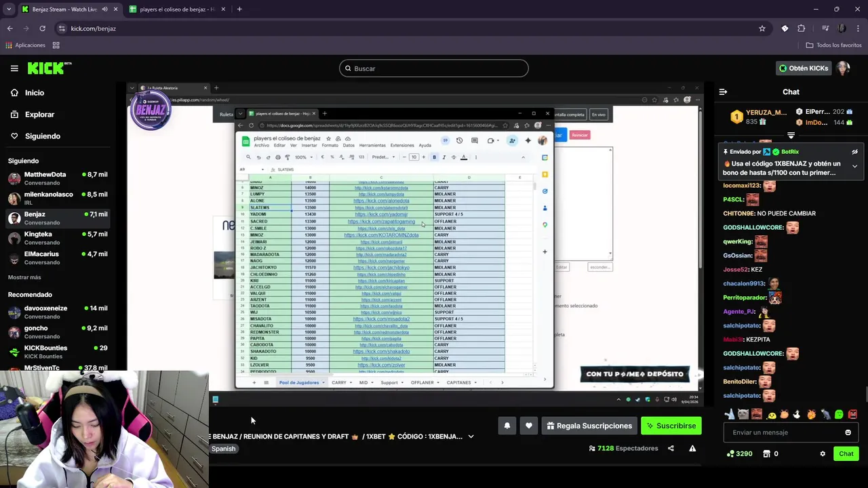Open MatthewDota channel in sidebar

tap(58, 179)
